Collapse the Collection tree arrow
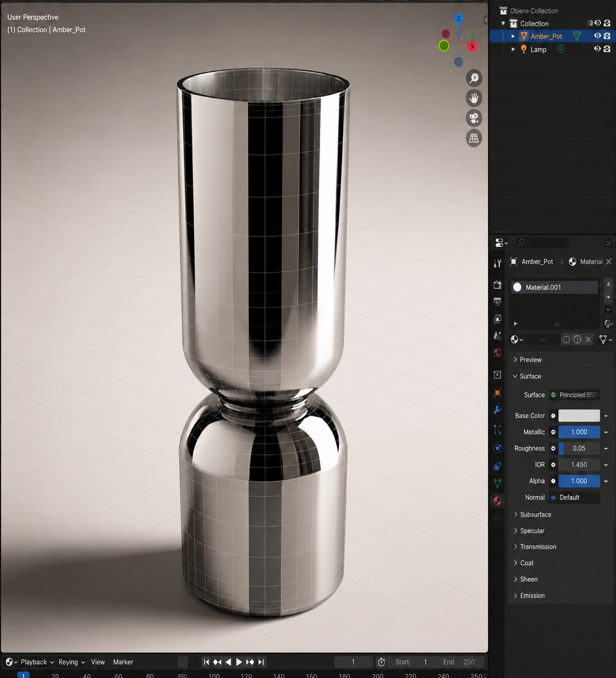The width and height of the screenshot is (616, 678). (x=503, y=24)
